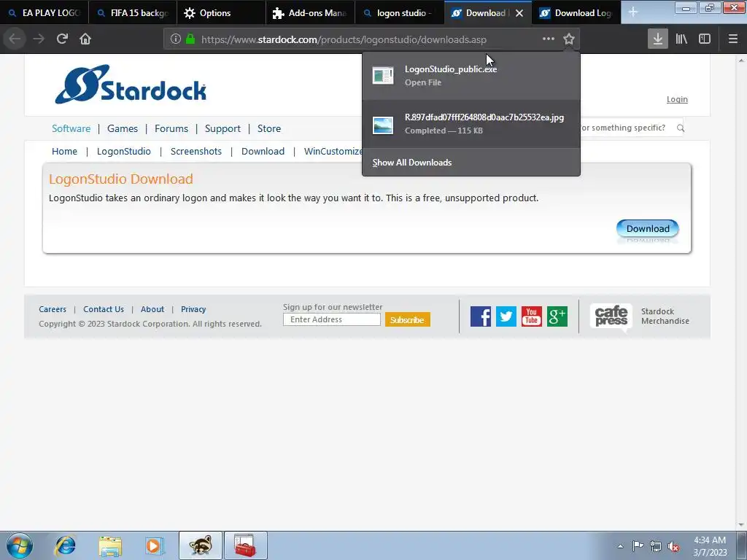Open the Login link
This screenshot has height=560, width=747.
click(677, 99)
